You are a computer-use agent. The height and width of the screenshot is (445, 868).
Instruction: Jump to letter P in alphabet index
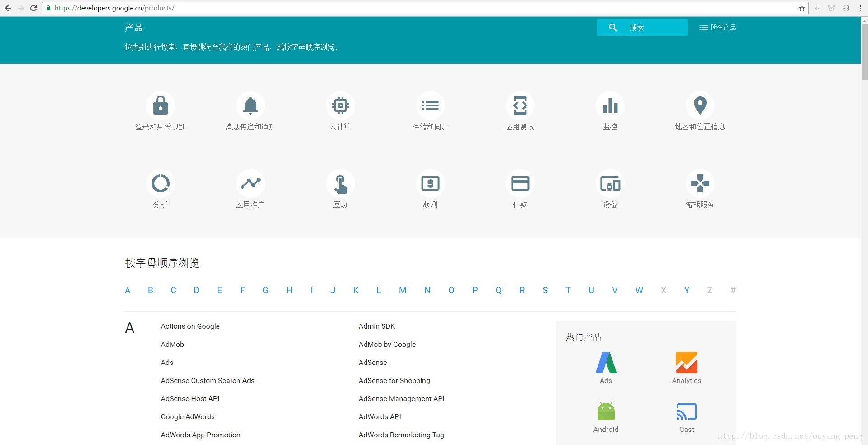475,291
